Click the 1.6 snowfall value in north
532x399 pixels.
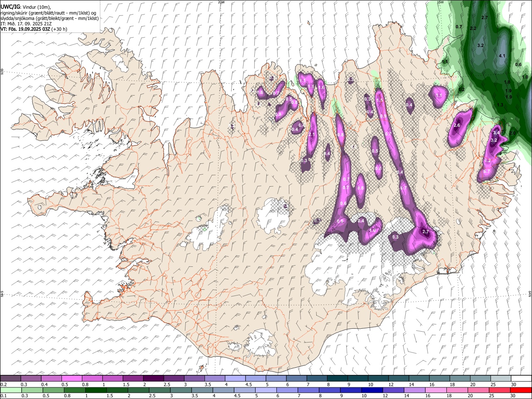pyautogui.click(x=321, y=87)
